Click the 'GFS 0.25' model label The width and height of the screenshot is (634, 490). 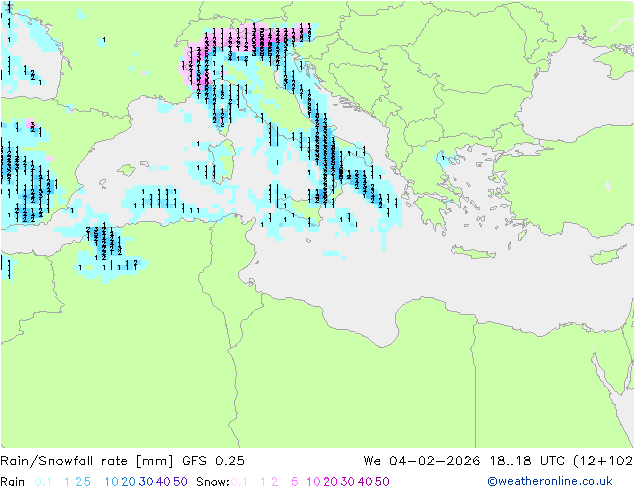click(213, 461)
